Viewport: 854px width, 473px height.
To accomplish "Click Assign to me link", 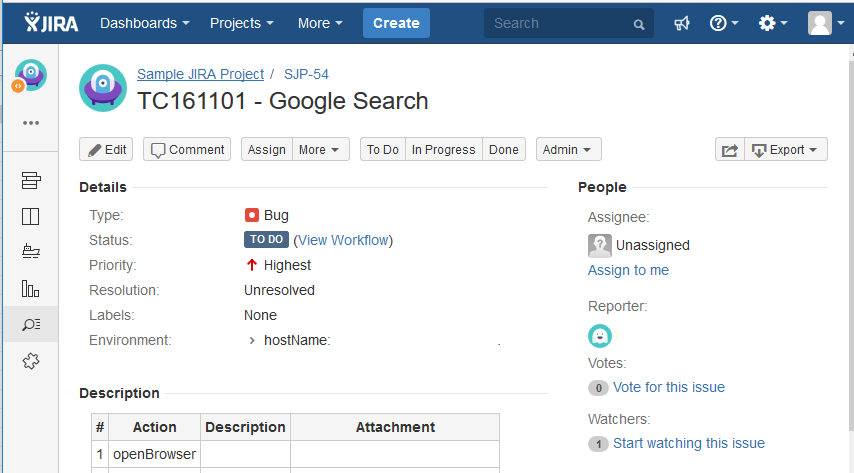I will [628, 270].
